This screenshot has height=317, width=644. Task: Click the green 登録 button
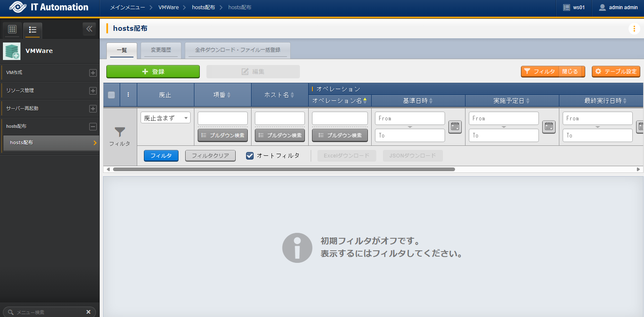pos(153,72)
